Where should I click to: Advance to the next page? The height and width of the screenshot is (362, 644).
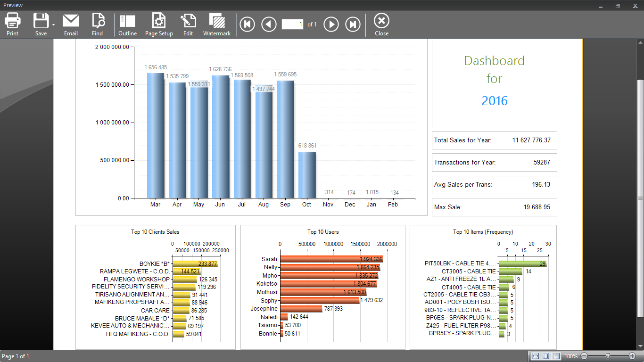[331, 24]
